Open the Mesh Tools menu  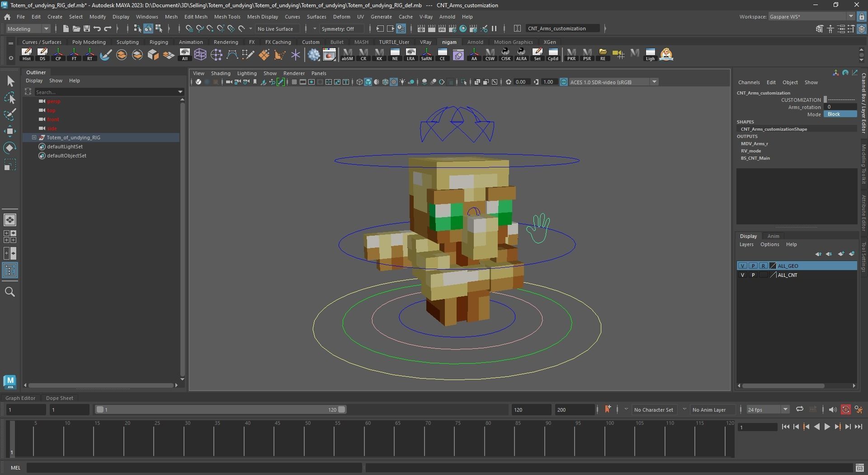pos(227,17)
